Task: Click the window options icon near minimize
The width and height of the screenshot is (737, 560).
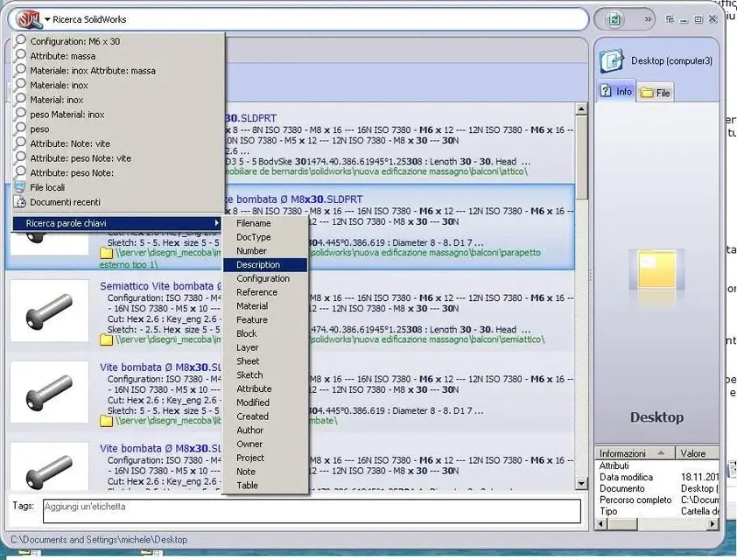Action: click(670, 19)
